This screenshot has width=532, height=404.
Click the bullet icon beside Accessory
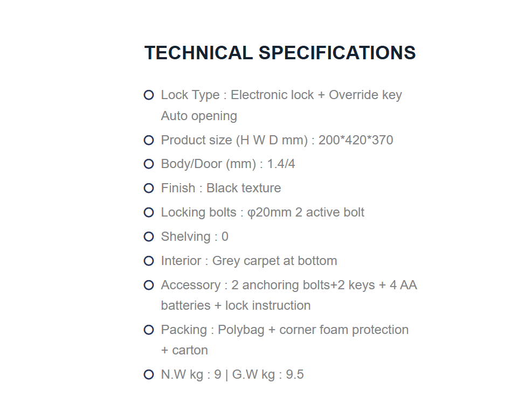click(x=149, y=285)
